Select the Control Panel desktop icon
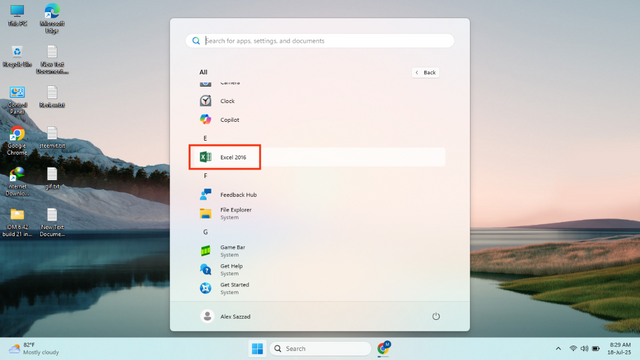This screenshot has height=360, width=640. pyautogui.click(x=17, y=100)
